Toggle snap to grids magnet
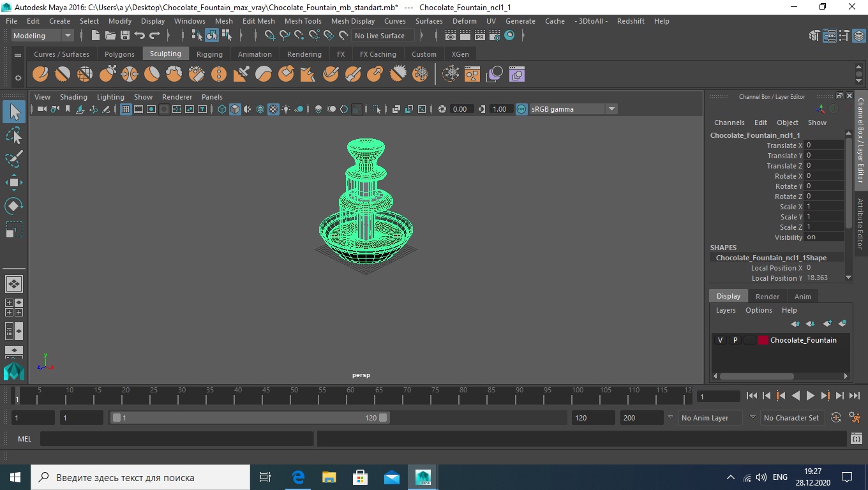868x490 pixels. click(x=270, y=36)
